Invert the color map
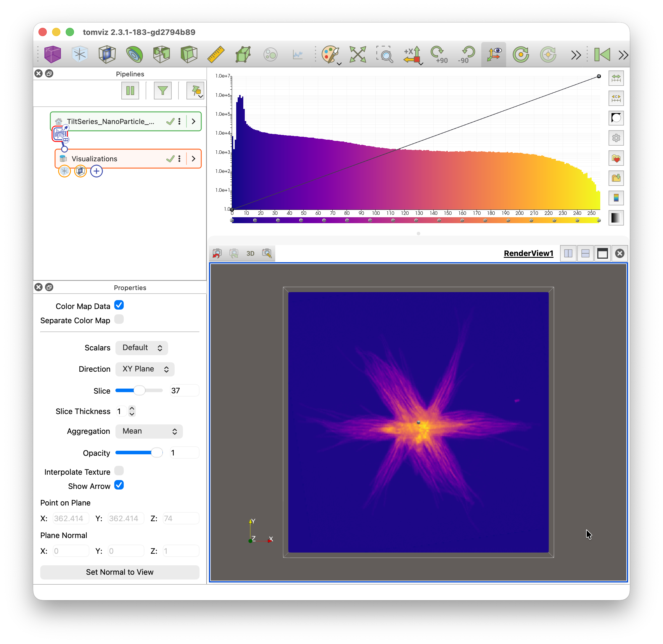This screenshot has width=663, height=644. [x=616, y=118]
